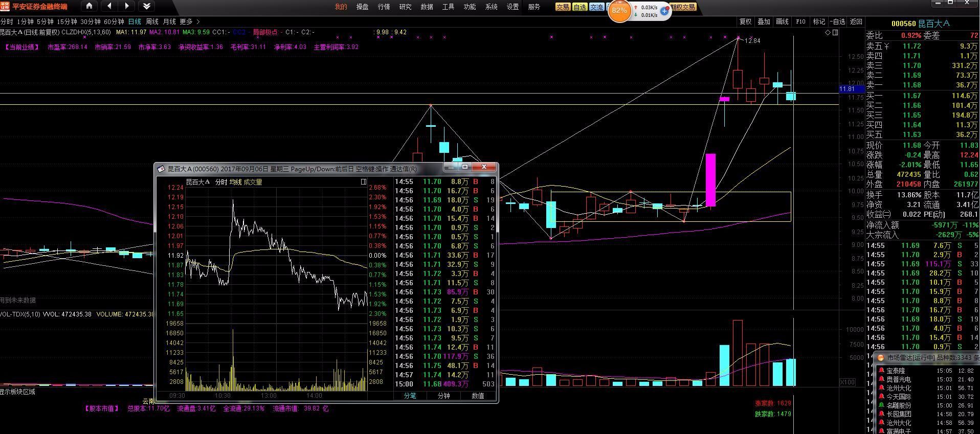The image size is (980, 434).
Task: Navigate back with the left arrow
Action: coord(109,7)
